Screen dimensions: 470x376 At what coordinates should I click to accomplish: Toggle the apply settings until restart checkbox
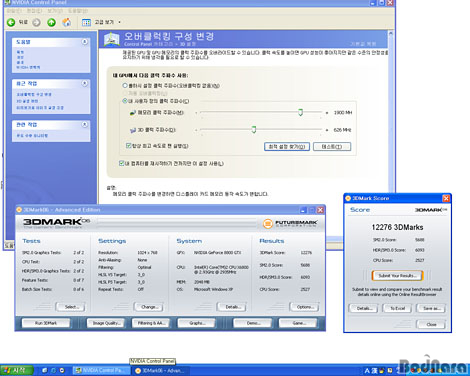click(122, 163)
